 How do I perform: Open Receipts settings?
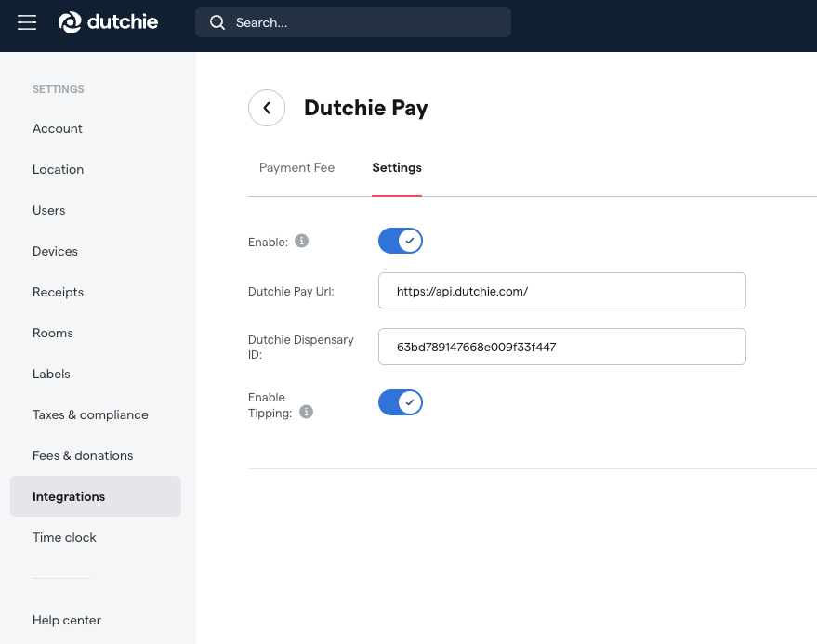pyautogui.click(x=58, y=293)
